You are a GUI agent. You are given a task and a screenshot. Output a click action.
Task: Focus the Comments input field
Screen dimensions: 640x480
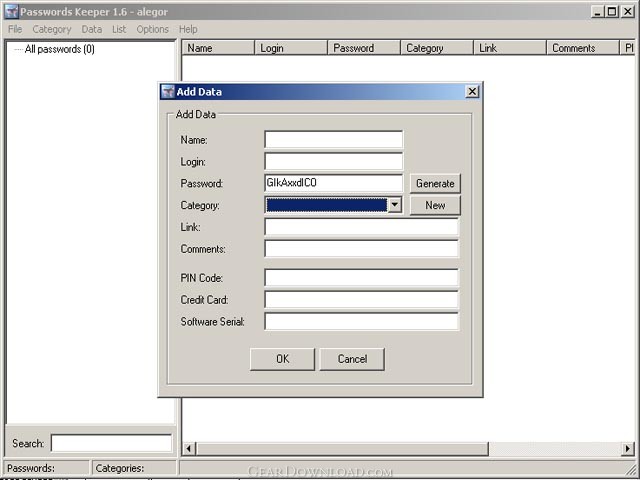tap(362, 249)
